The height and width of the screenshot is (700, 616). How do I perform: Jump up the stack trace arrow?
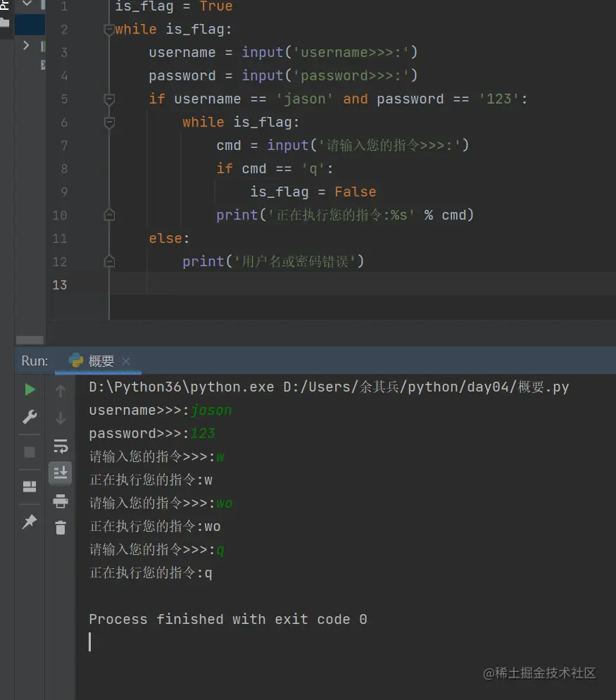pyautogui.click(x=61, y=391)
